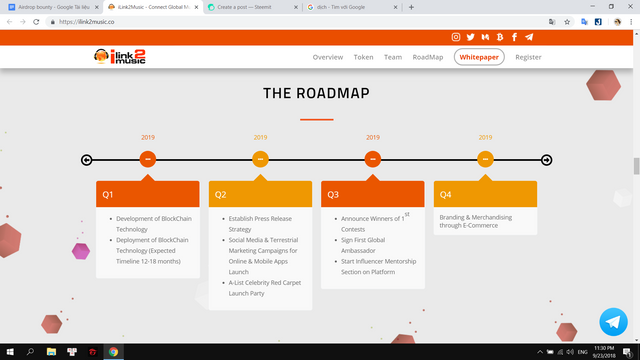Show hidden system tray icons
The width and height of the screenshot is (640, 360).
coord(540,352)
